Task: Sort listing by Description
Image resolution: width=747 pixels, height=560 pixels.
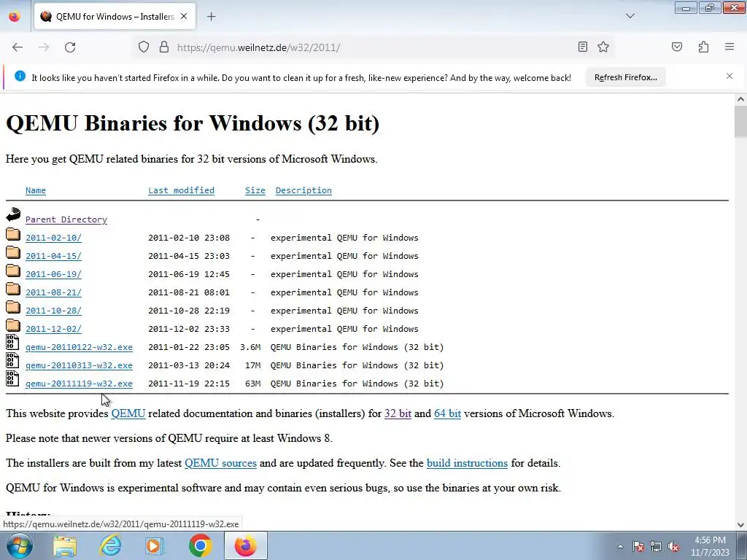Action: click(x=303, y=190)
